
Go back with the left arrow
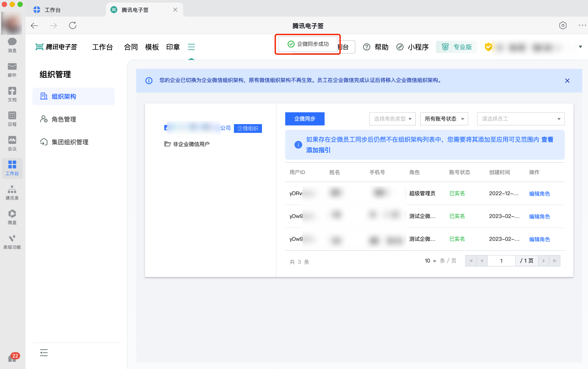click(x=34, y=25)
